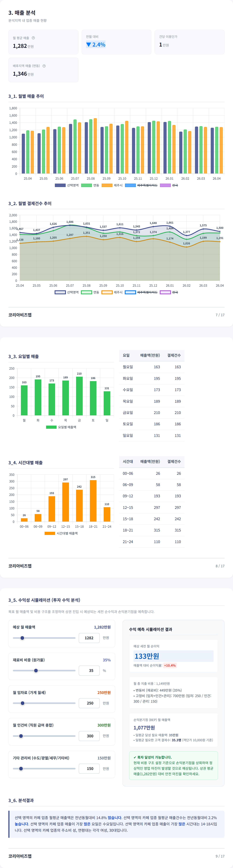Click the 기타 관리비 slider
The width and height of the screenshot is (233, 868).
pyautogui.click(x=44, y=769)
